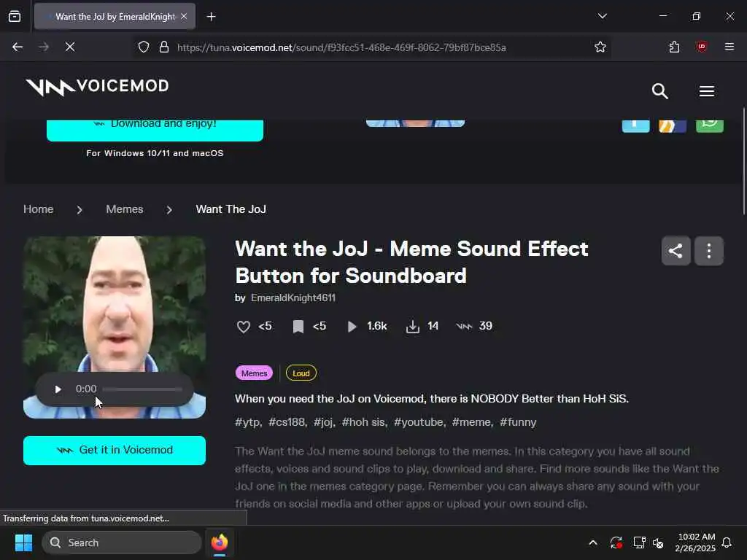
Task: Click Get it in Voicemod button
Action: (x=115, y=451)
